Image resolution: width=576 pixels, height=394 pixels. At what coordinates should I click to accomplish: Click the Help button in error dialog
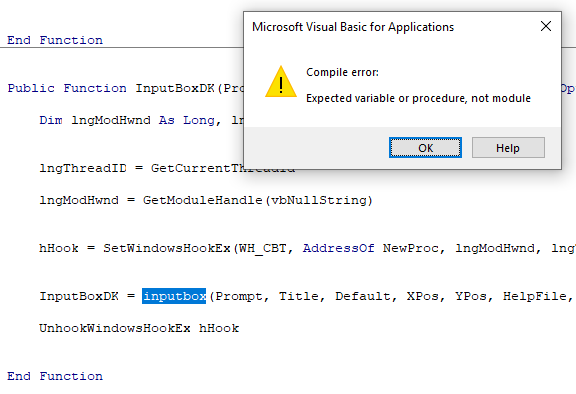[508, 148]
